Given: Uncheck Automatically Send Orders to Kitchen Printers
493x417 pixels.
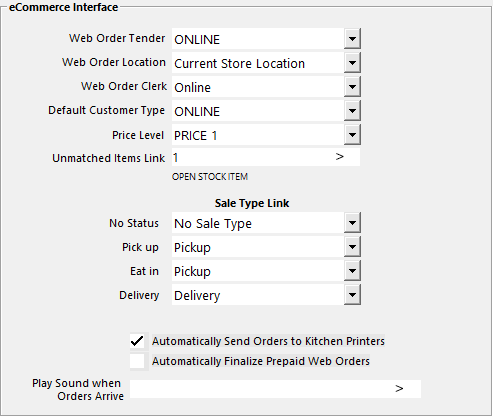Looking at the screenshot, I should point(137,341).
